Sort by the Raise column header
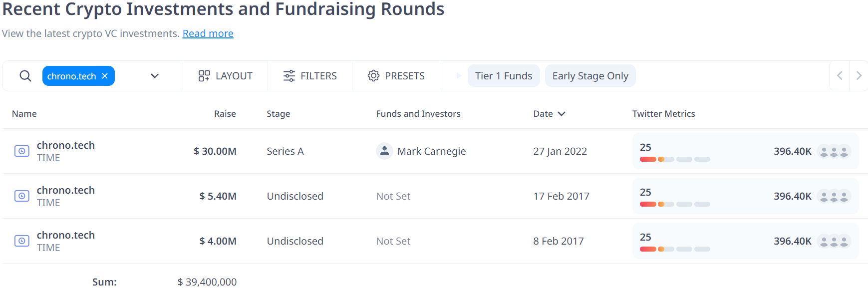This screenshot has width=868, height=294. (225, 114)
